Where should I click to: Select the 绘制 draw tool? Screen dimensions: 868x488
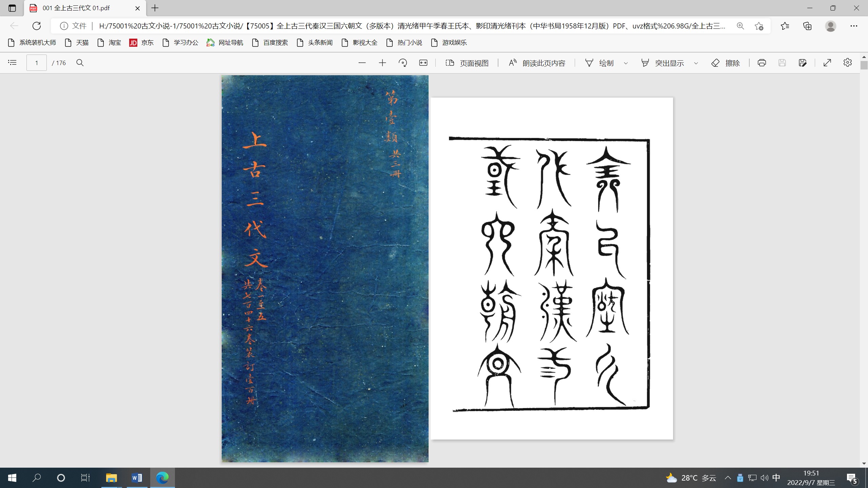pos(599,63)
